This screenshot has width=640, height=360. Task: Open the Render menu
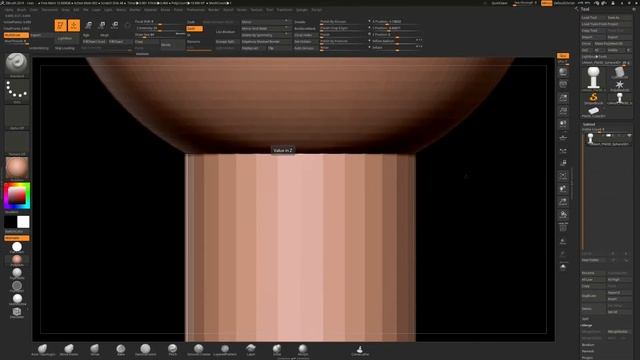coord(214,10)
